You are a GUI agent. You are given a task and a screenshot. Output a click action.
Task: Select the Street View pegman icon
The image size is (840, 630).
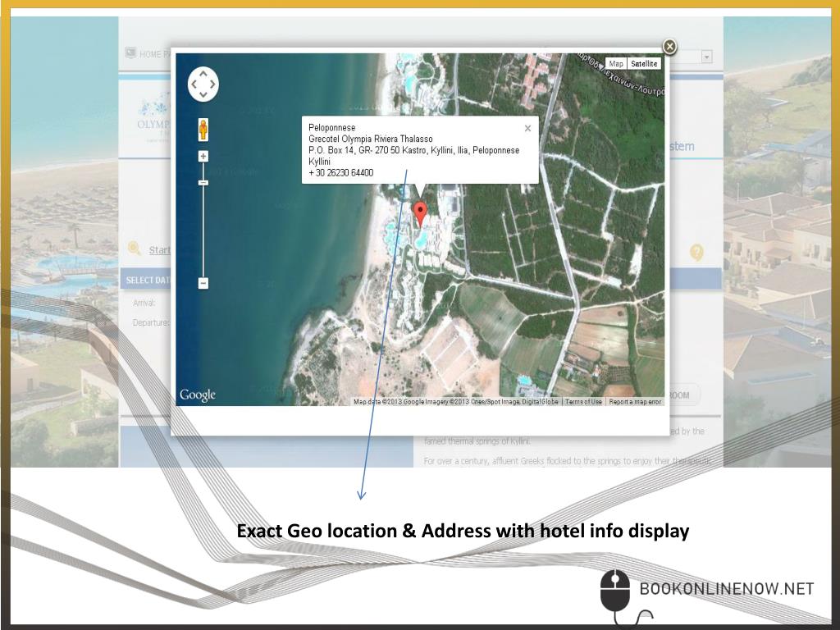tap(203, 130)
